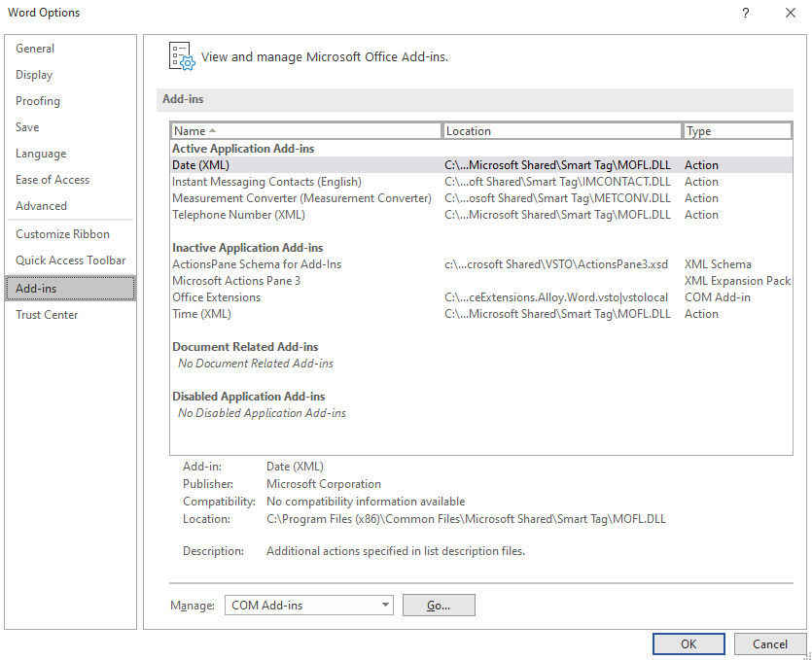Click No Disabled Application Add-ins text
The width and height of the screenshot is (812, 660).
262,413
